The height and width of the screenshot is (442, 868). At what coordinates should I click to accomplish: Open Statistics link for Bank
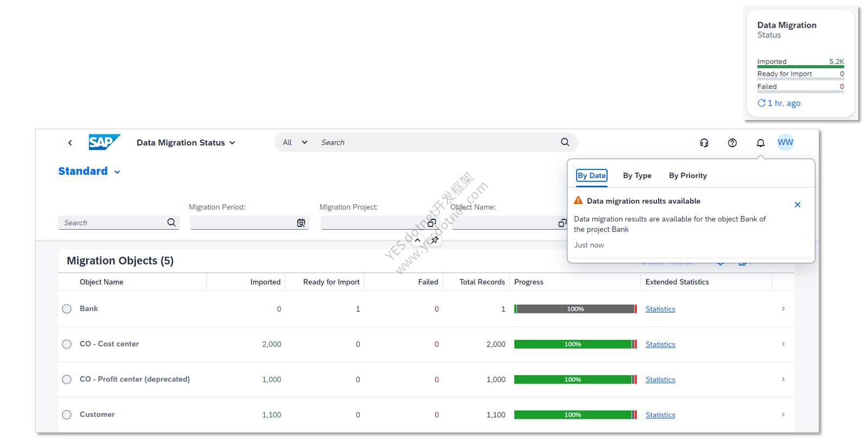660,309
